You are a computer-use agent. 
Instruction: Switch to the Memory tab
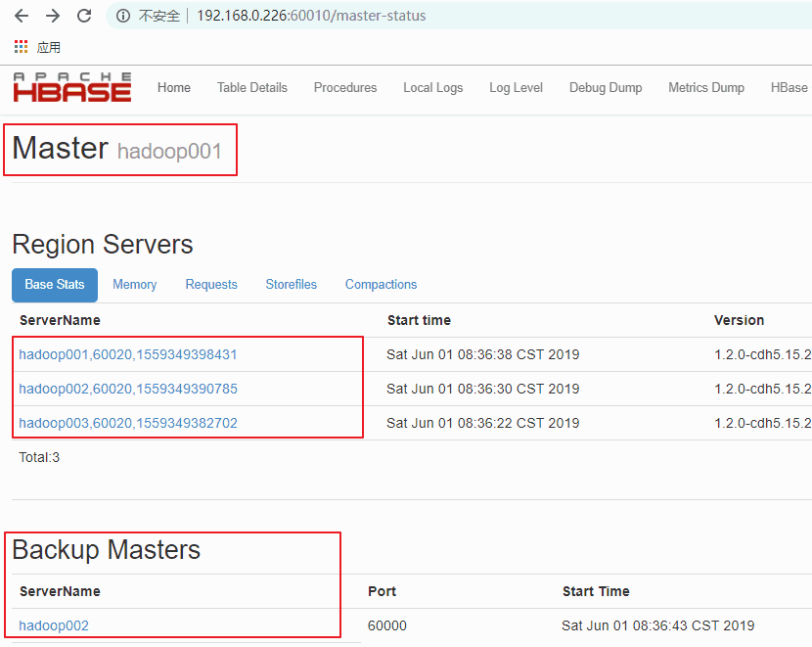coord(134,285)
